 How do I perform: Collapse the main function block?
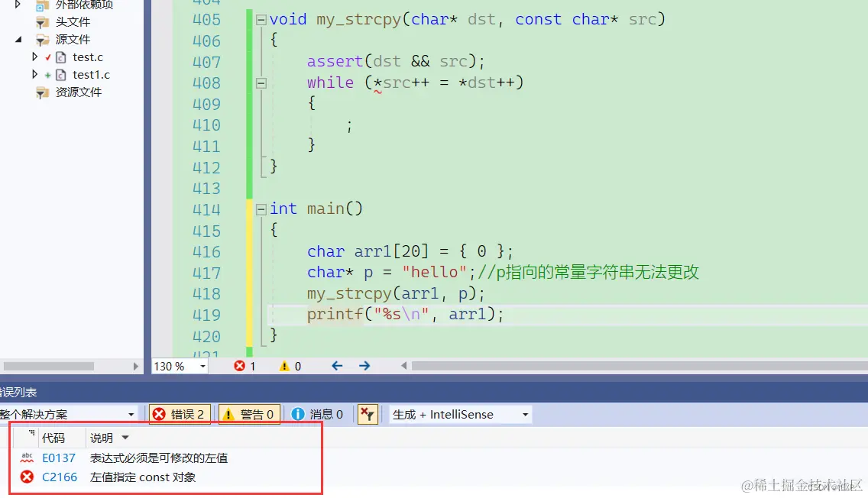[x=261, y=209]
